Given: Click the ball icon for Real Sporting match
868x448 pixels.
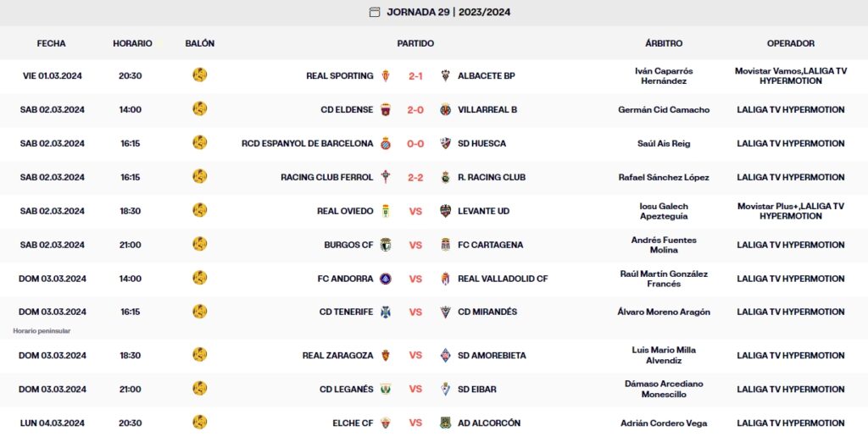Looking at the screenshot, I should click(200, 75).
